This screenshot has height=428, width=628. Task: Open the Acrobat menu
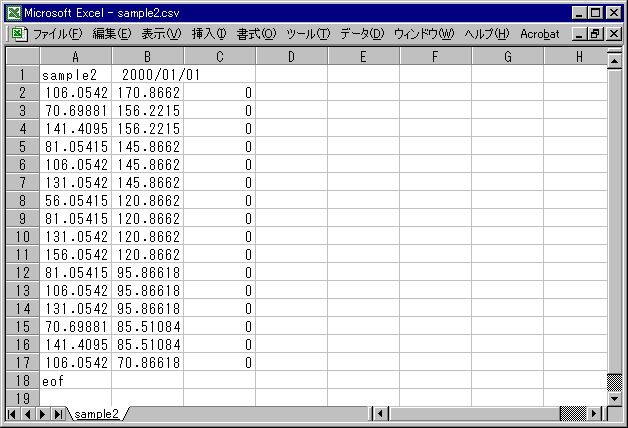[x=539, y=34]
